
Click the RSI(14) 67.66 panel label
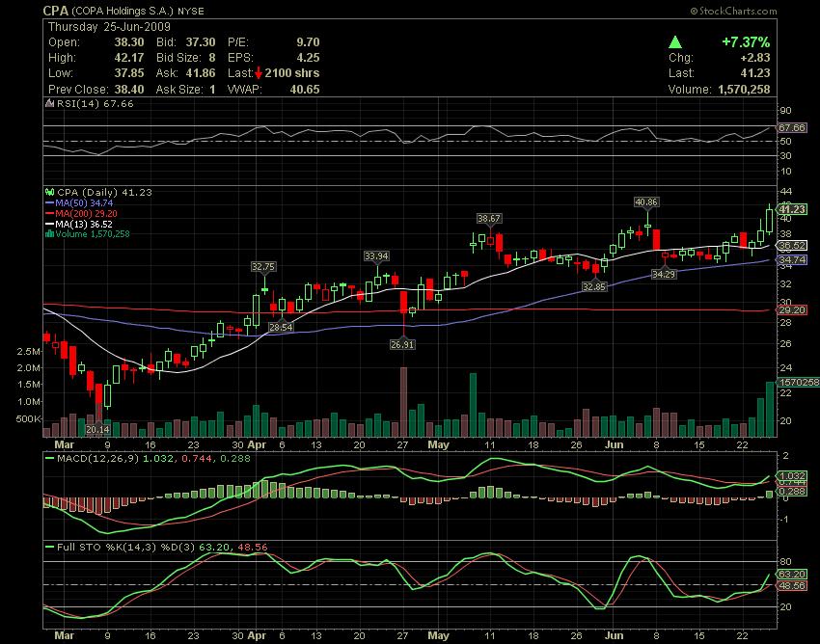(95, 103)
